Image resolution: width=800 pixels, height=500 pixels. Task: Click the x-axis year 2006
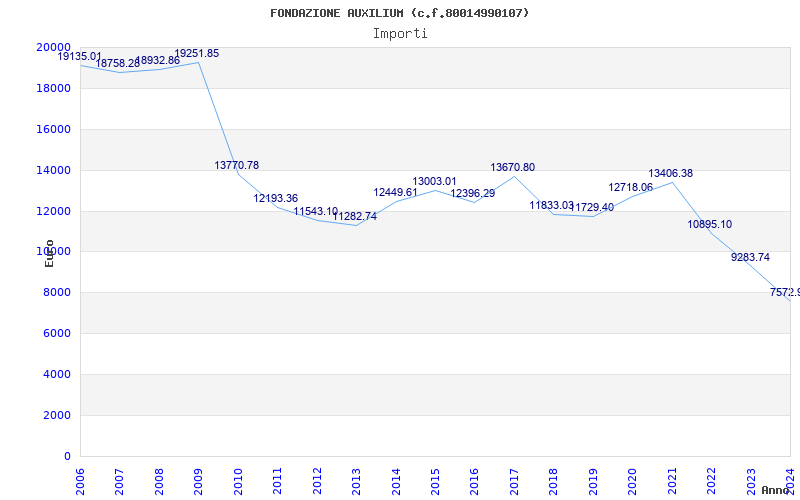[80, 481]
